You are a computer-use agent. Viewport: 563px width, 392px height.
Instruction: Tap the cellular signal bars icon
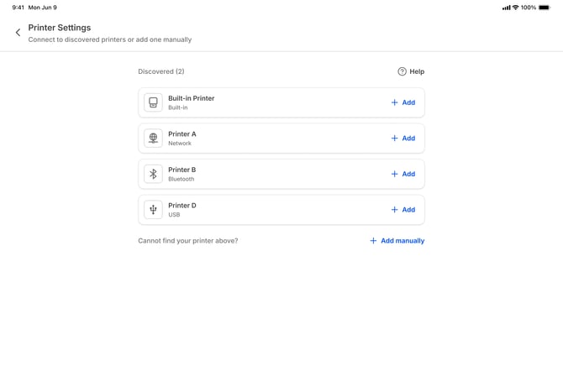[506, 8]
